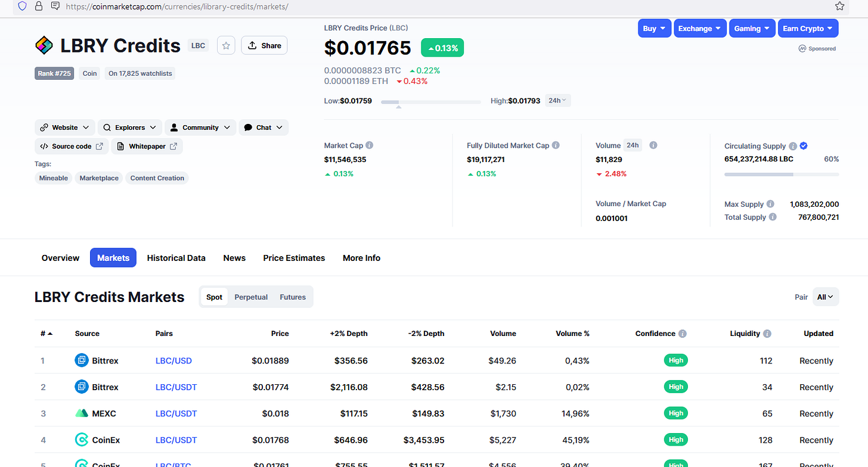Click the Rank #725 badge
868x467 pixels.
pyautogui.click(x=54, y=74)
